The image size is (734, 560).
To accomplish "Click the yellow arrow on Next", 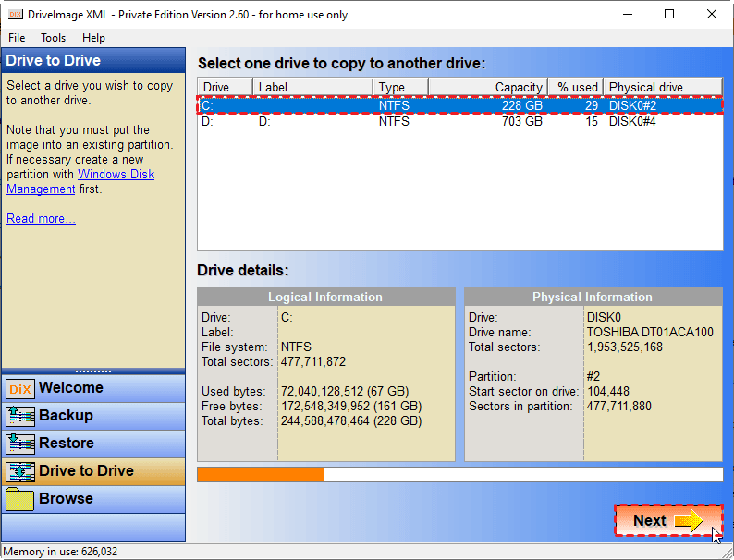I will 689,521.
